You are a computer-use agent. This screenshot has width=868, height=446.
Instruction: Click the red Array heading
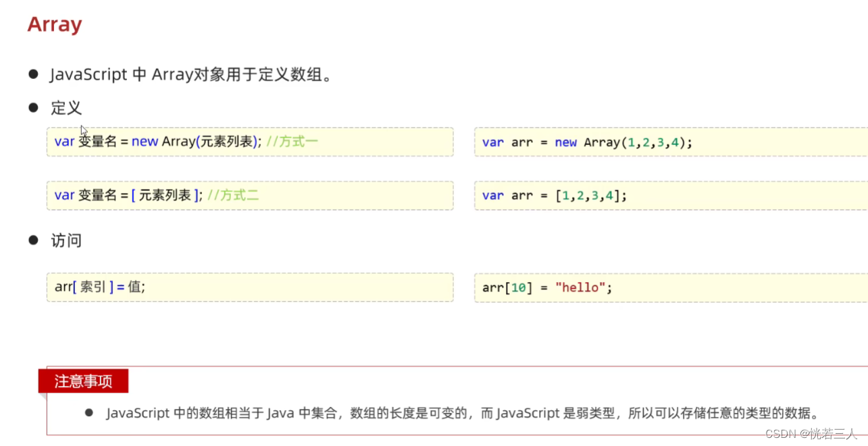[x=55, y=24]
